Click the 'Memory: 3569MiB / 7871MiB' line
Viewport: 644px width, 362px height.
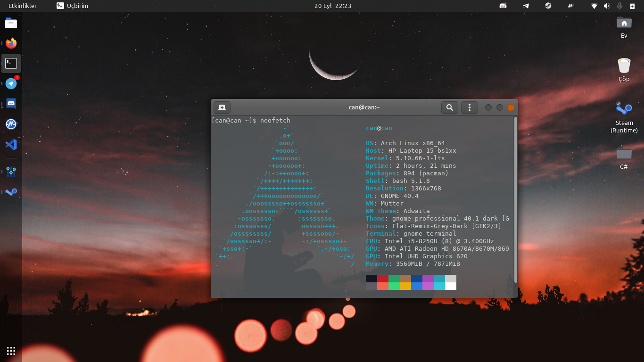[413, 264]
